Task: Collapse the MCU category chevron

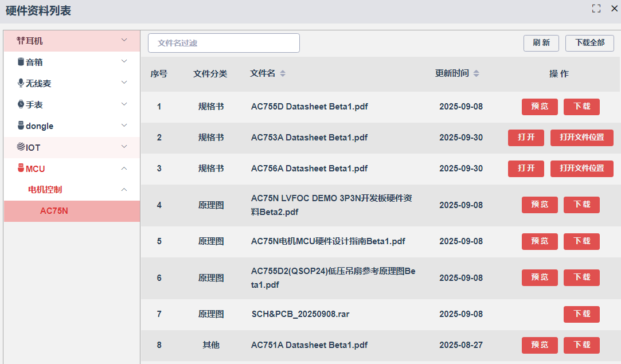Action: [x=124, y=169]
